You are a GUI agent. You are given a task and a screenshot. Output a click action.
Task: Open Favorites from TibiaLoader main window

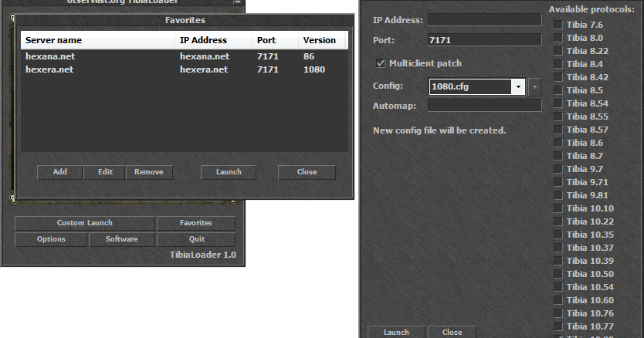196,223
